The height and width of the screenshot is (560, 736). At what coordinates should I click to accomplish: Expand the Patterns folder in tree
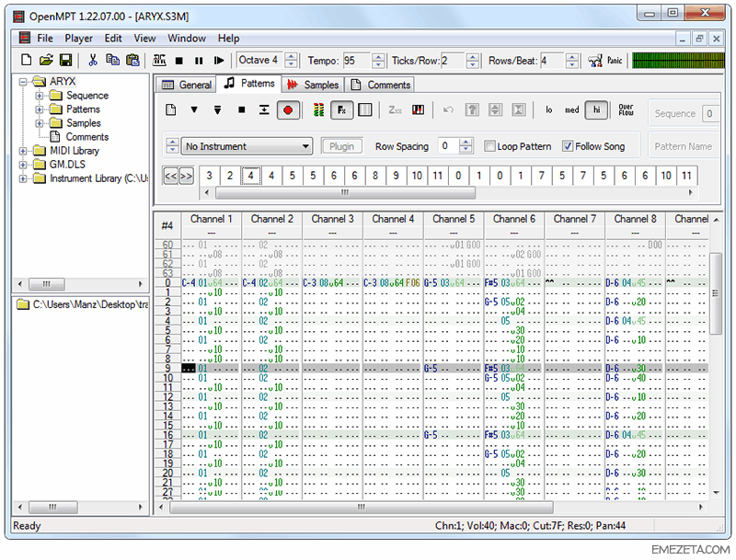coord(40,109)
